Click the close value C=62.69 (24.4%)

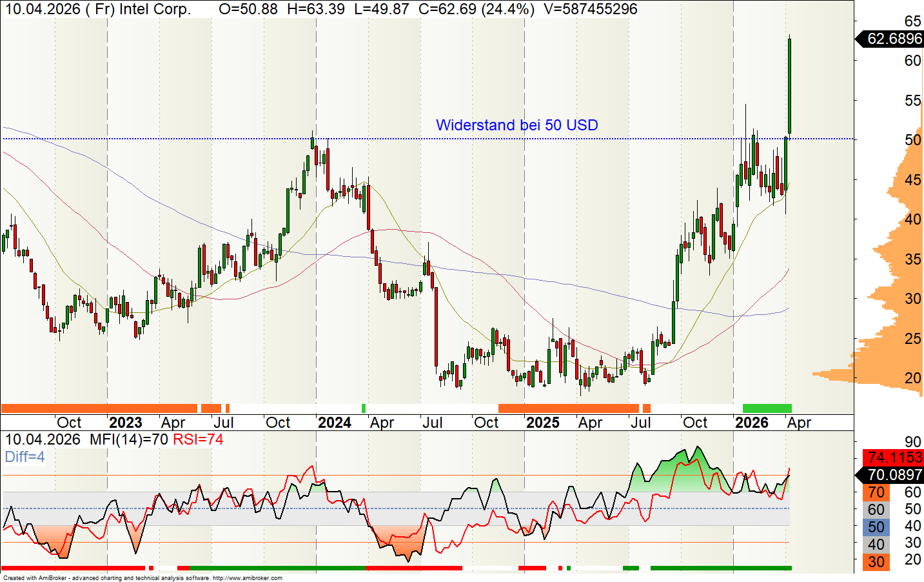476,9
